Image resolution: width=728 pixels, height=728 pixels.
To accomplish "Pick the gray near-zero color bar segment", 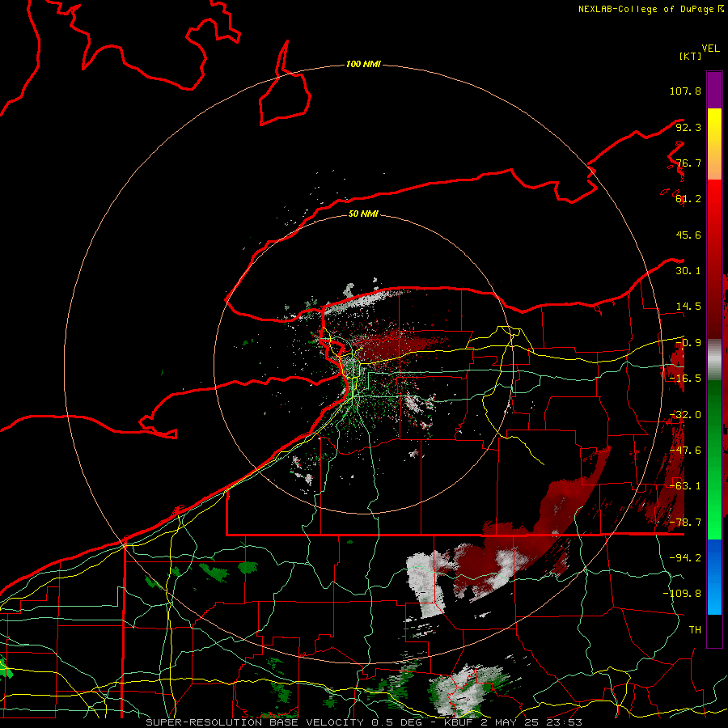I will point(714,360).
